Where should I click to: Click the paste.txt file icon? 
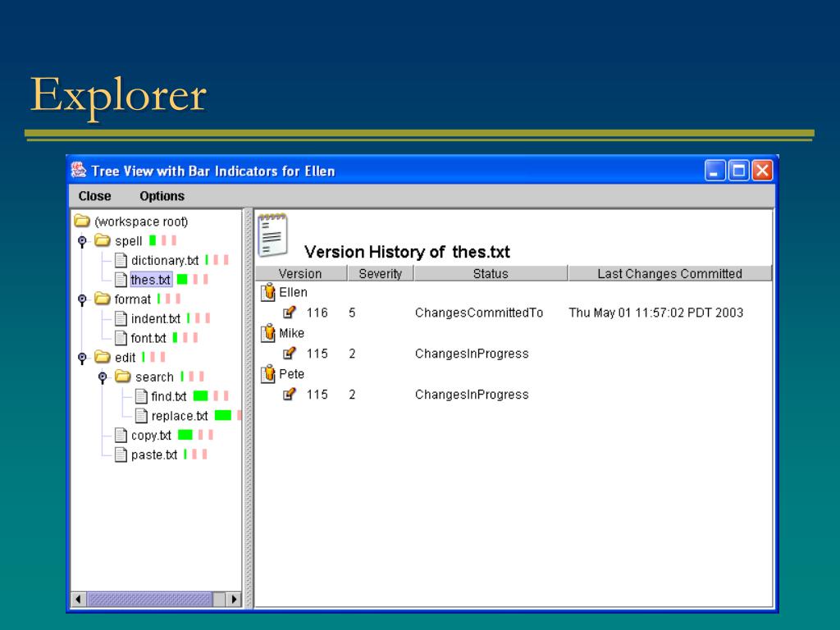[121, 454]
